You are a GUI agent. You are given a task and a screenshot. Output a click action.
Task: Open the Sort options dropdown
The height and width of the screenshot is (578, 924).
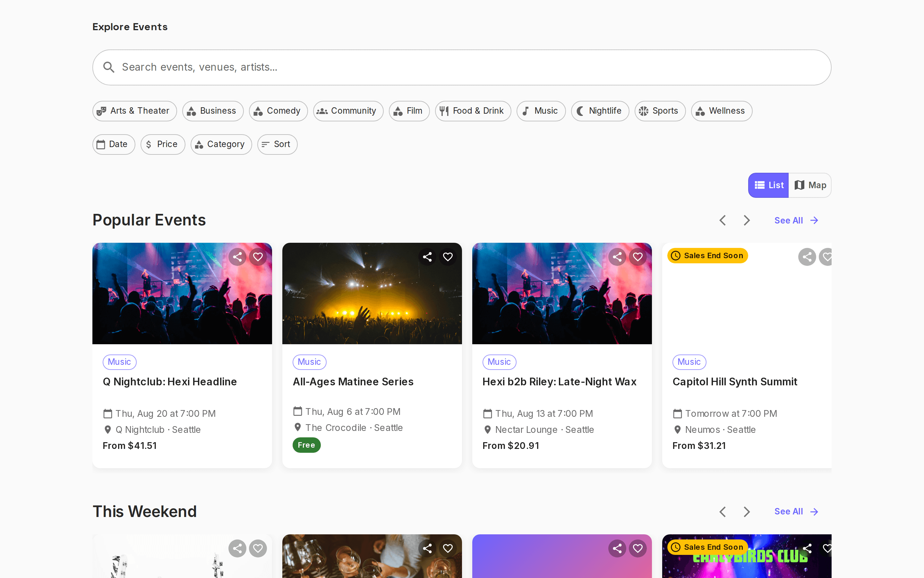[277, 144]
